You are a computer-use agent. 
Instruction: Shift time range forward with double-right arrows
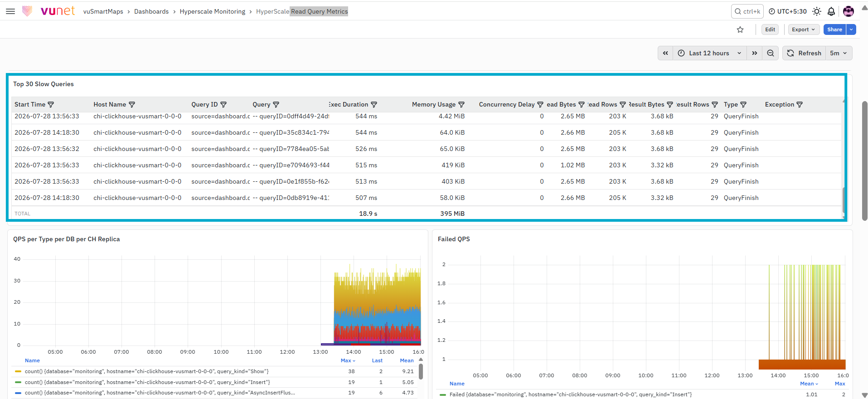click(755, 53)
